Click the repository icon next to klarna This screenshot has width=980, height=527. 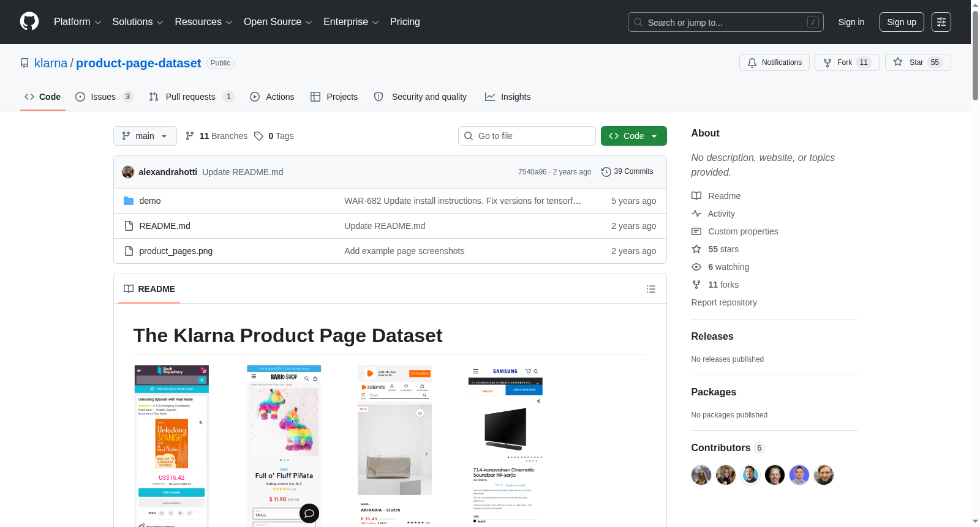pos(24,63)
